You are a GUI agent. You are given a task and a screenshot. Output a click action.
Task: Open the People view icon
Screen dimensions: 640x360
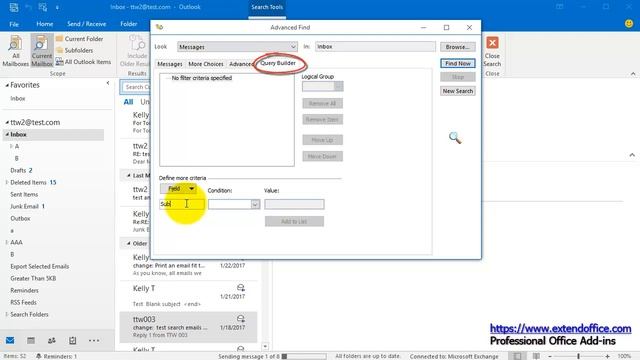coord(52,340)
